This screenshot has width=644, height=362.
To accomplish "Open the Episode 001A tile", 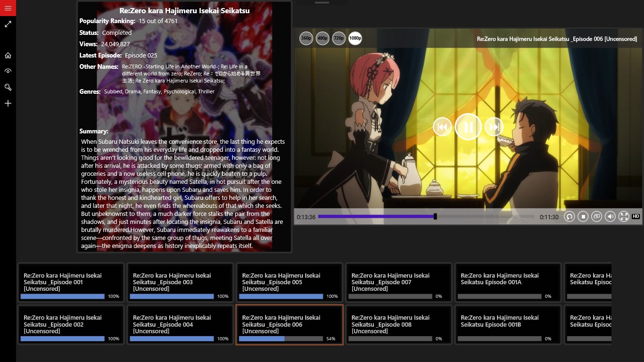I will 508,282.
